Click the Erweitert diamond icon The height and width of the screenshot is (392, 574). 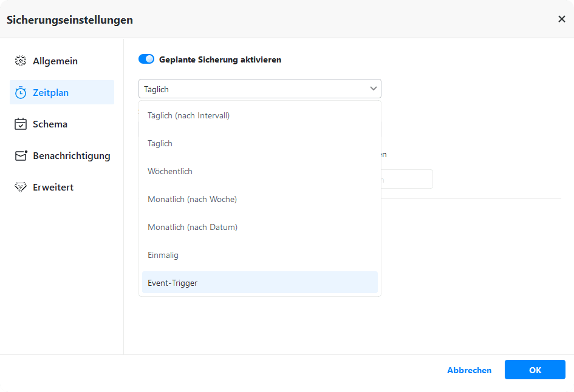click(21, 188)
